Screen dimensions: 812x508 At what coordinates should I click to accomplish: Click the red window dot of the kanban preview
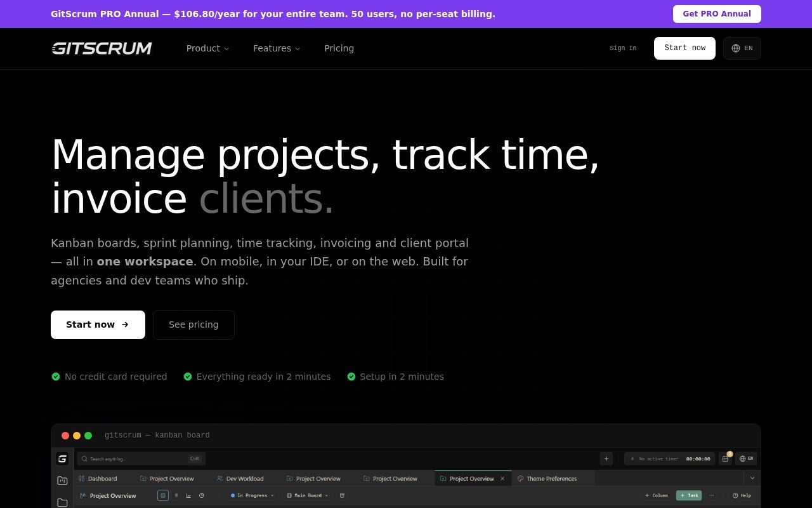(65, 436)
